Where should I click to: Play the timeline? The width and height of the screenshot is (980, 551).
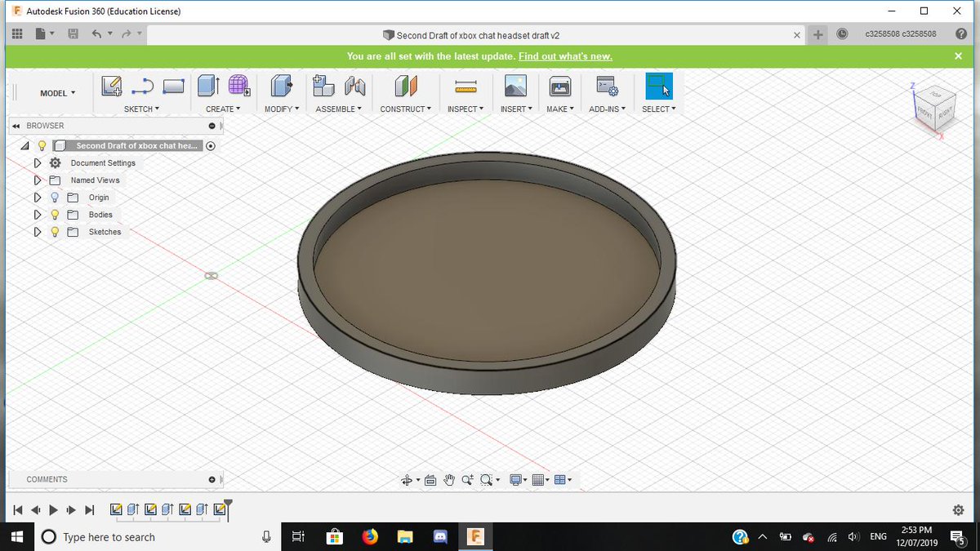click(54, 510)
